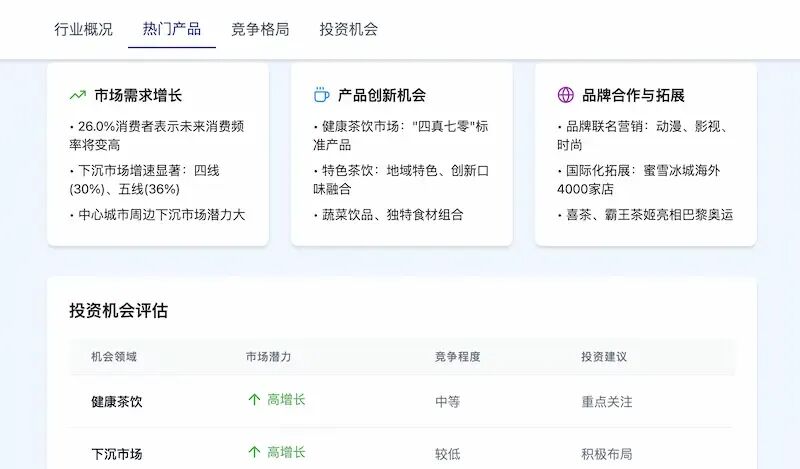Screen dimensions: 800x469
Task: Switch to the 行业概况 tab
Action: point(84,29)
